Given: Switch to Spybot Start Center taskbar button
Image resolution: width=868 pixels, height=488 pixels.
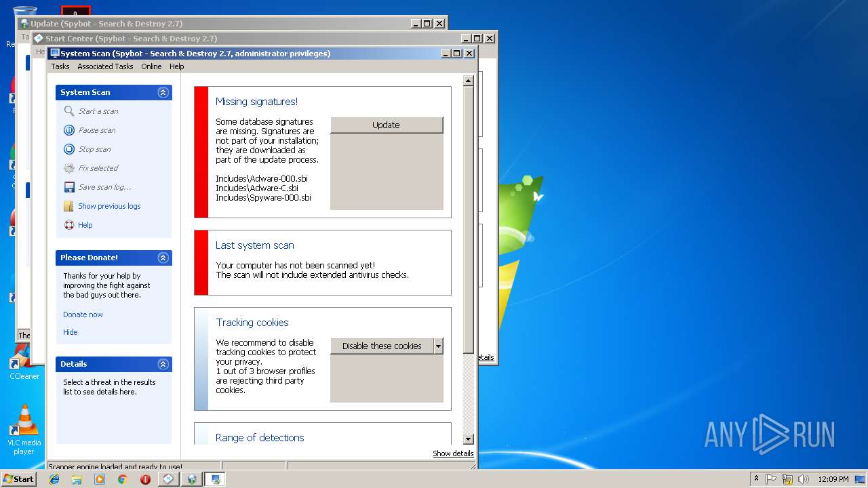Looking at the screenshot, I should coord(169,479).
